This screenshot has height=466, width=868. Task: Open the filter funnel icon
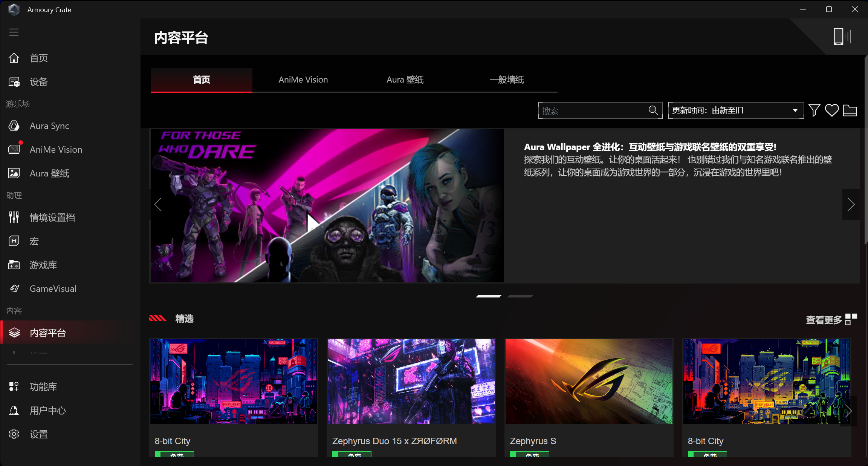pos(814,110)
